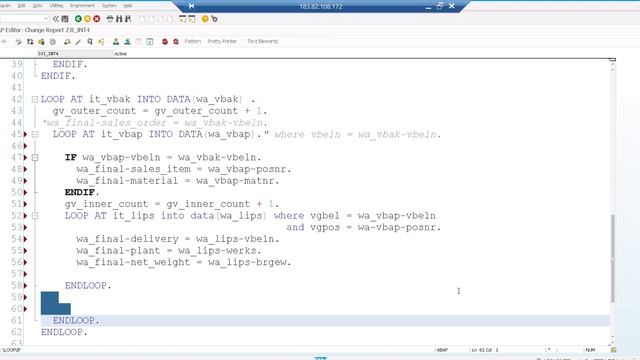The width and height of the screenshot is (640, 360).
Task: Click the report name field ZJI_INT4
Action: pyautogui.click(x=75, y=54)
